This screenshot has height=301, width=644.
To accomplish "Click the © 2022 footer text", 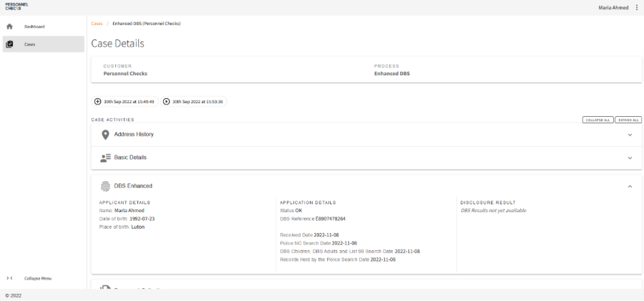I will 14,296.
